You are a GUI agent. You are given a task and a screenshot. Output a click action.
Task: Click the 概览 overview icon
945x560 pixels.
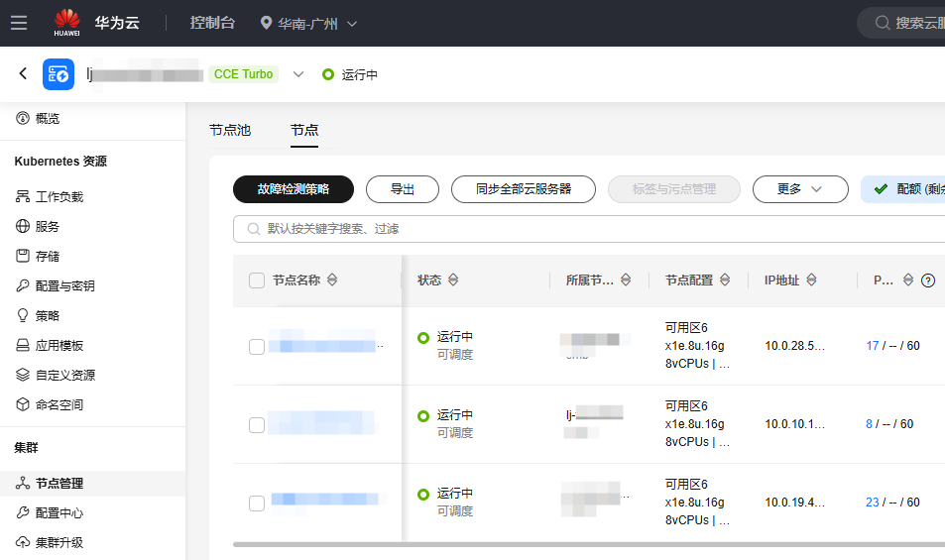click(22, 118)
